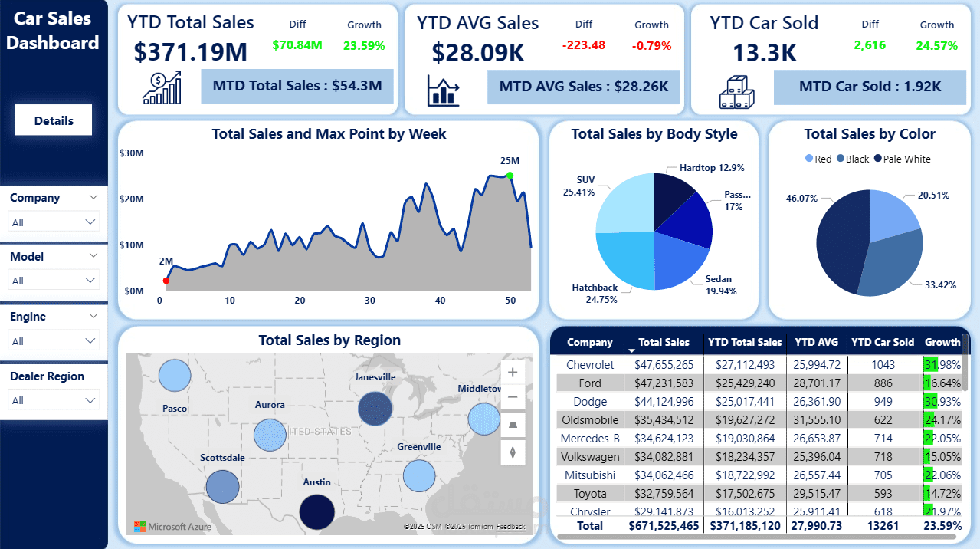Open the Company All dropdown
This screenshot has height=549, width=980.
tap(54, 222)
